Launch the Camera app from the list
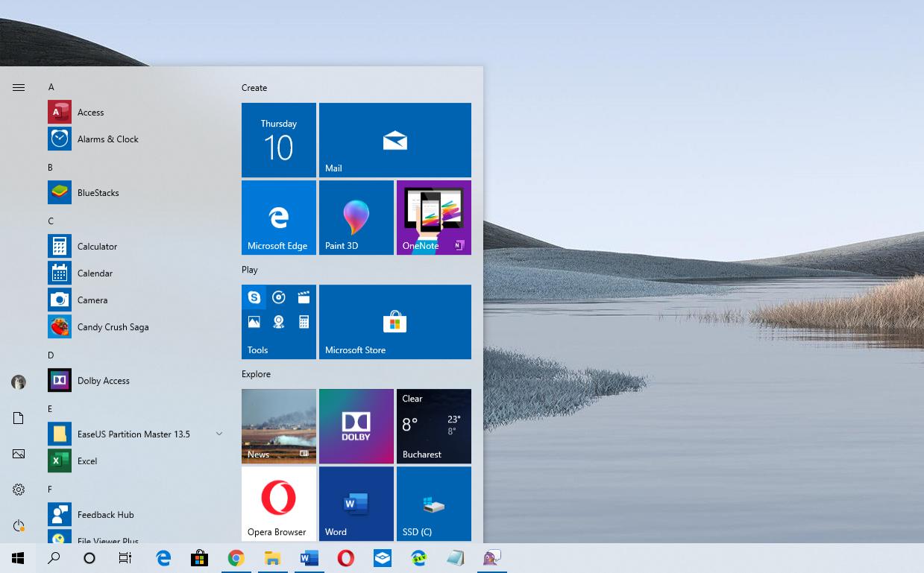This screenshot has height=573, width=924. coord(137,300)
